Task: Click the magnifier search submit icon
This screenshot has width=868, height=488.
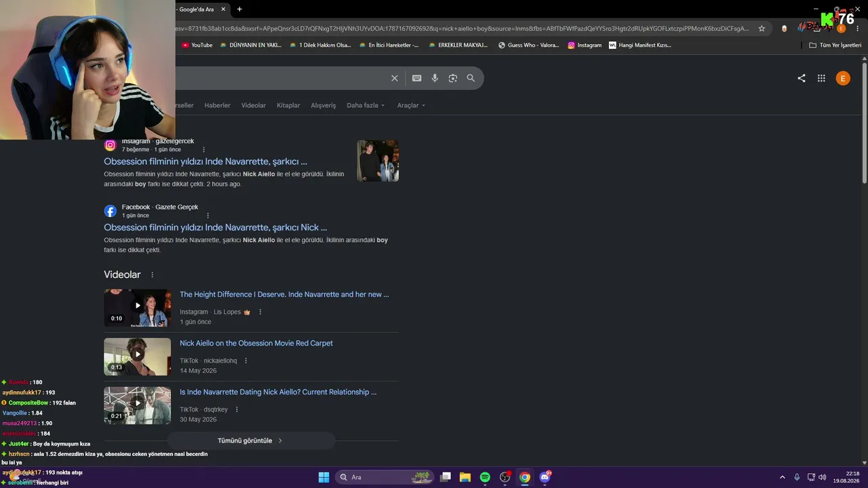Action: [x=471, y=78]
